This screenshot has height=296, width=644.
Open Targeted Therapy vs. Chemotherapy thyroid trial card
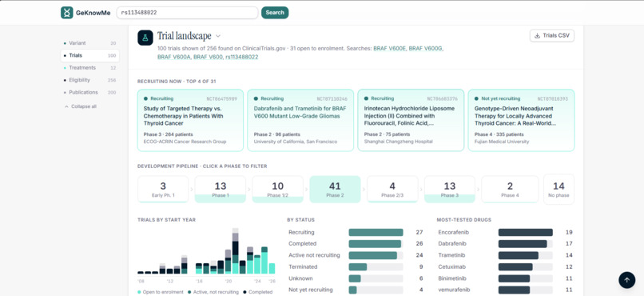point(190,120)
